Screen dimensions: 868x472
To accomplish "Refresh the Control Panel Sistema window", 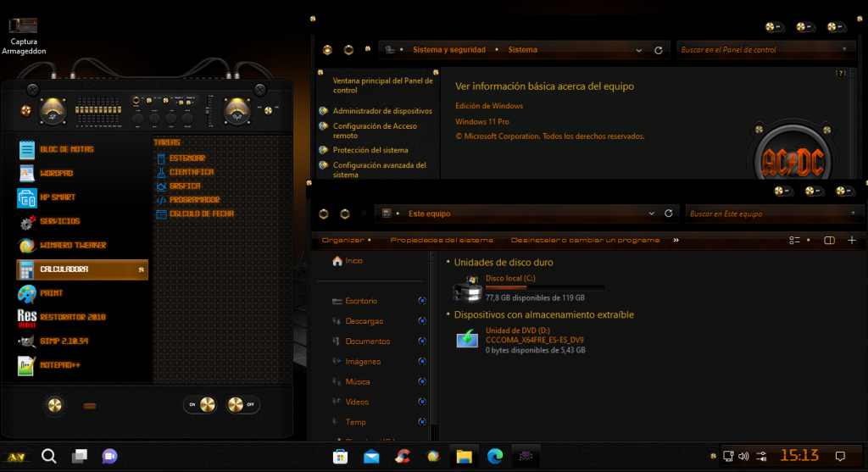I will click(658, 50).
